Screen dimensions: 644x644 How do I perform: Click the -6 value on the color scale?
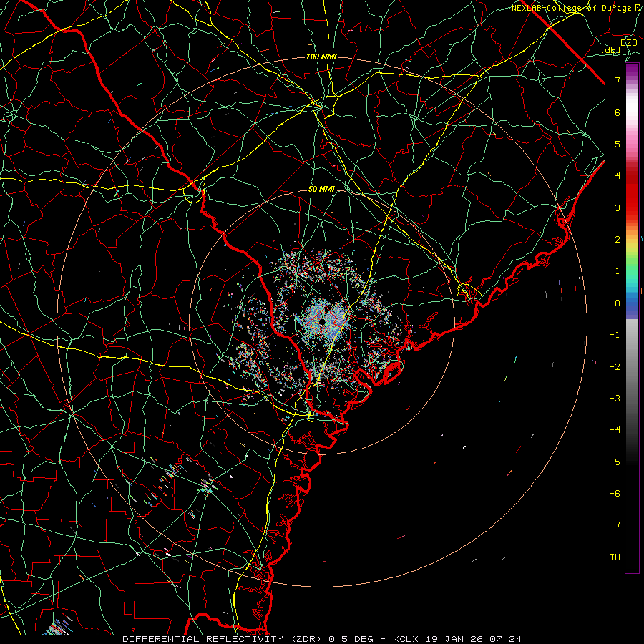[615, 493]
